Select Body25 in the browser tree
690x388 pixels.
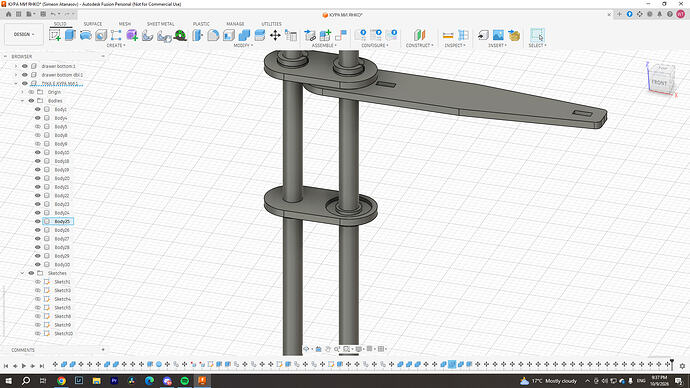[x=62, y=221]
